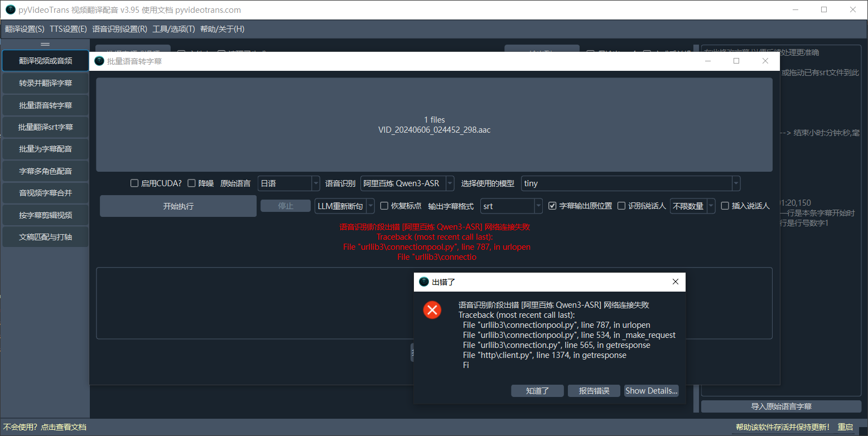Expand the model dropdown showing tiny
This screenshot has height=436, width=868.
pyautogui.click(x=630, y=183)
